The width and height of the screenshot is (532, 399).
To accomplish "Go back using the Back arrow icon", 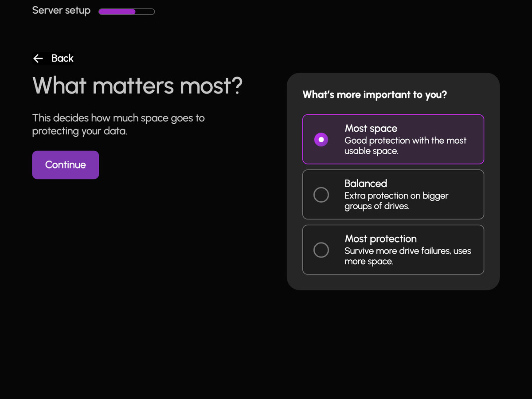I will pos(38,59).
